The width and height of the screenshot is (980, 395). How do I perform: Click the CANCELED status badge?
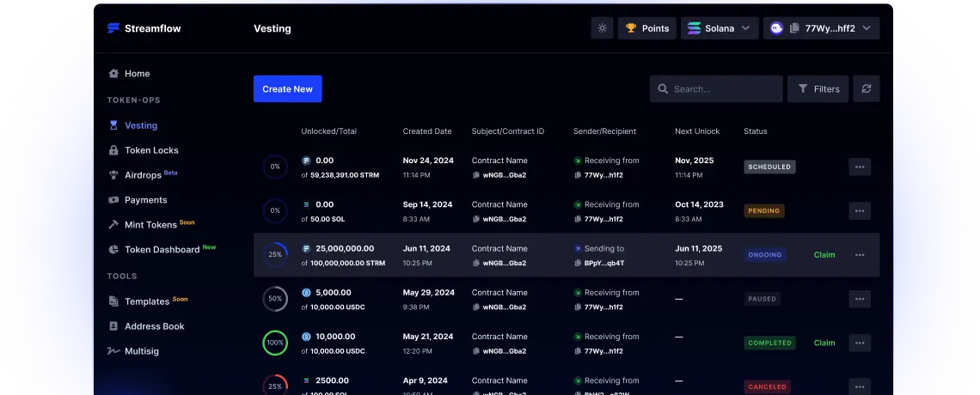coord(767,387)
